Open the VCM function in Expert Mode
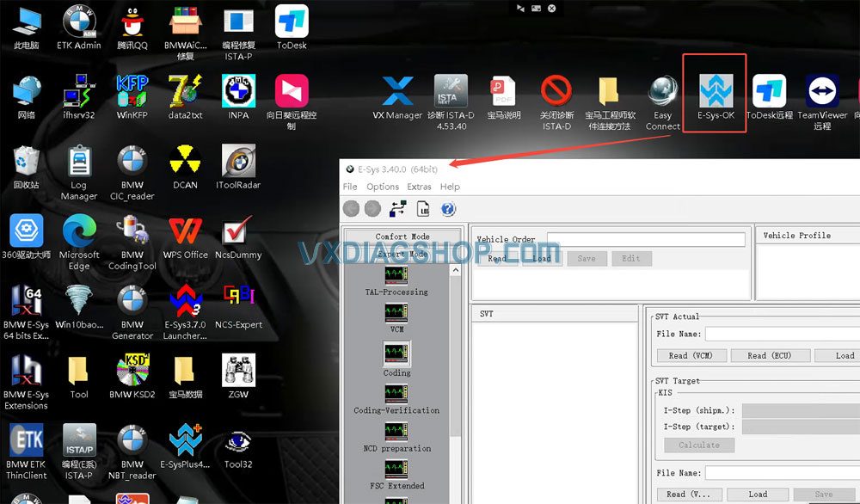860x504 pixels. [x=396, y=320]
